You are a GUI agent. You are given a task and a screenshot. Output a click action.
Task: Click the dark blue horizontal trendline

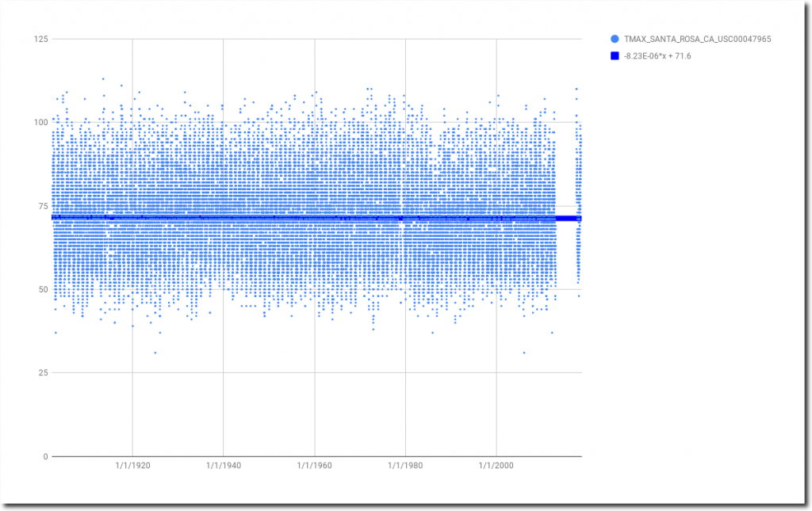point(317,218)
